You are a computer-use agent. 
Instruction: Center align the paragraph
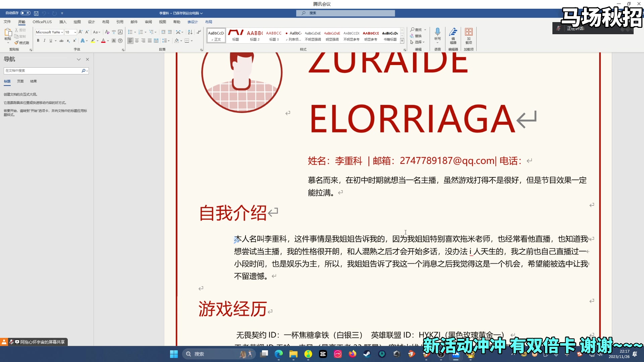coord(137,41)
